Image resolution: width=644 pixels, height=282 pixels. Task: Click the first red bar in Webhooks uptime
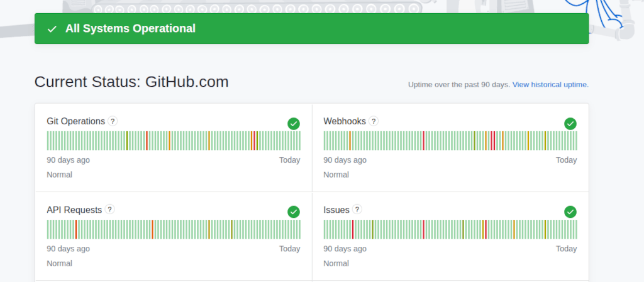click(423, 141)
